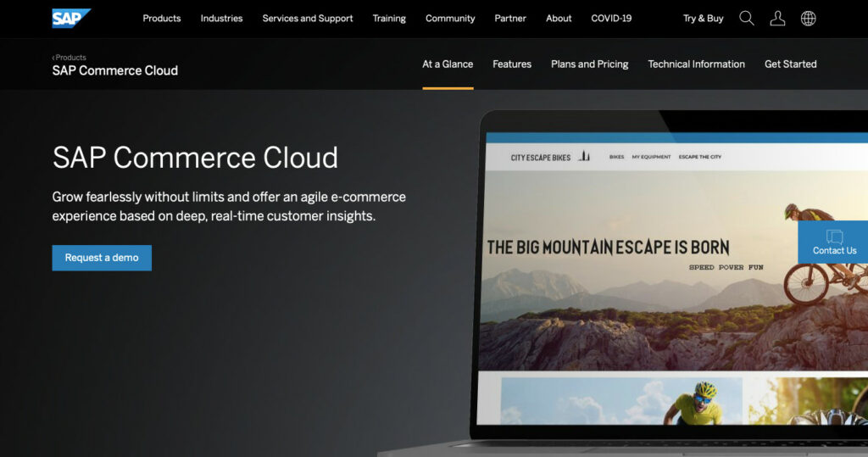This screenshot has width=868, height=457.
Task: Open the Get Started tab
Action: pos(791,64)
